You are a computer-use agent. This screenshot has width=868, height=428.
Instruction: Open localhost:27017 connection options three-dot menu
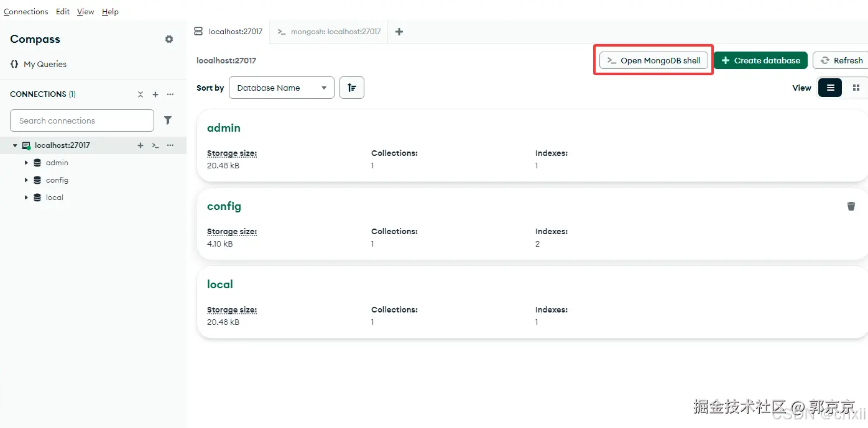pos(170,145)
